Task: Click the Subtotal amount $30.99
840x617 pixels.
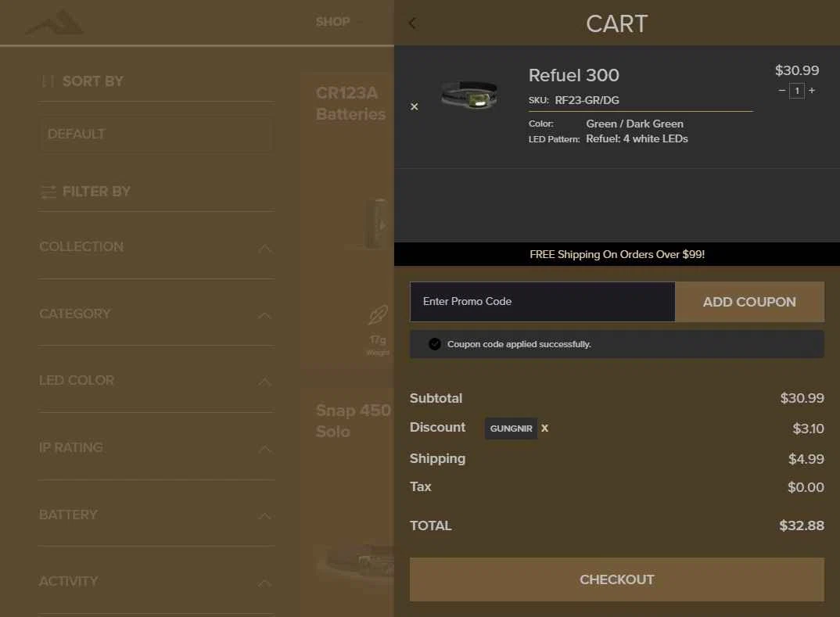Action: 802,398
